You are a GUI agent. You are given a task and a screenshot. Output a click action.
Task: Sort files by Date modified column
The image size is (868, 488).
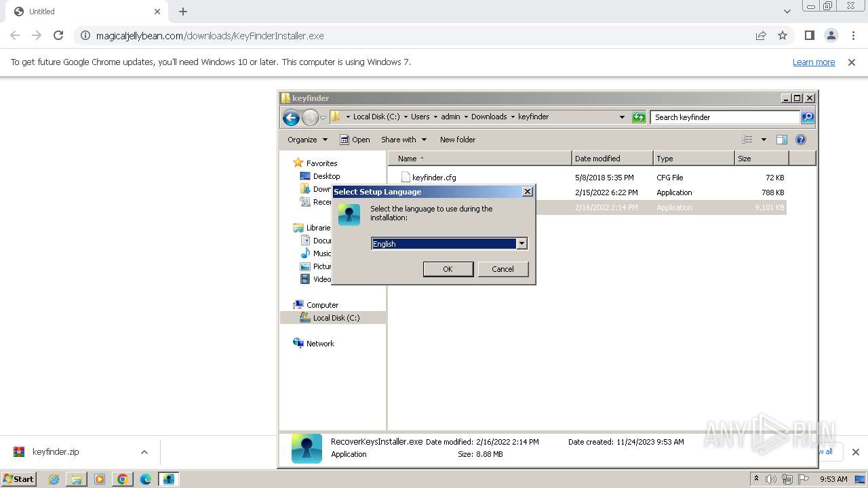(x=612, y=159)
